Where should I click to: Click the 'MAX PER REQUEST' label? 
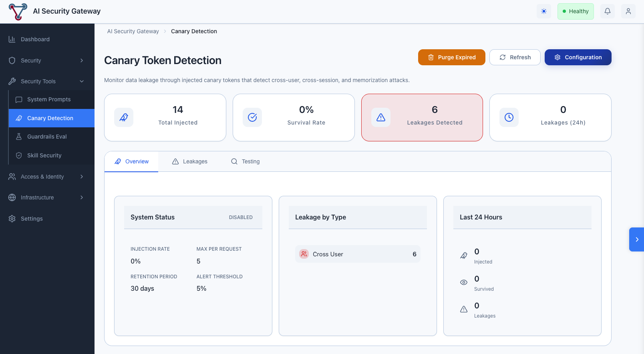coord(219,249)
